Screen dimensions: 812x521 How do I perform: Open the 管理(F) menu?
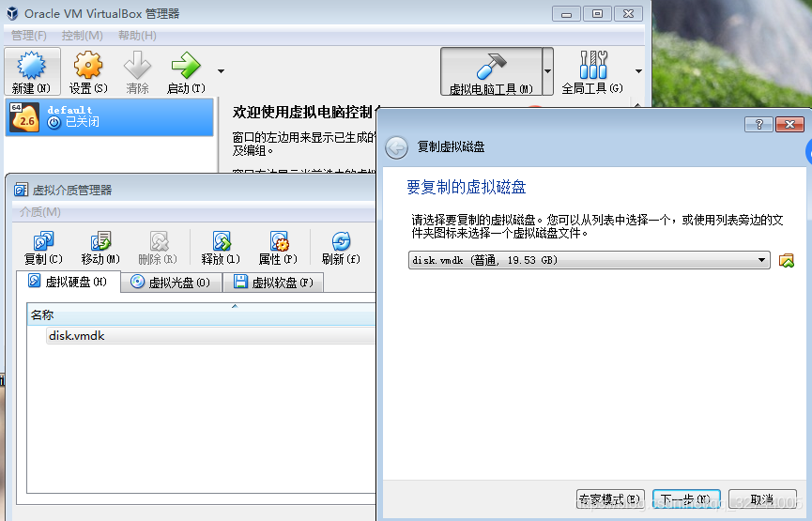pos(29,36)
